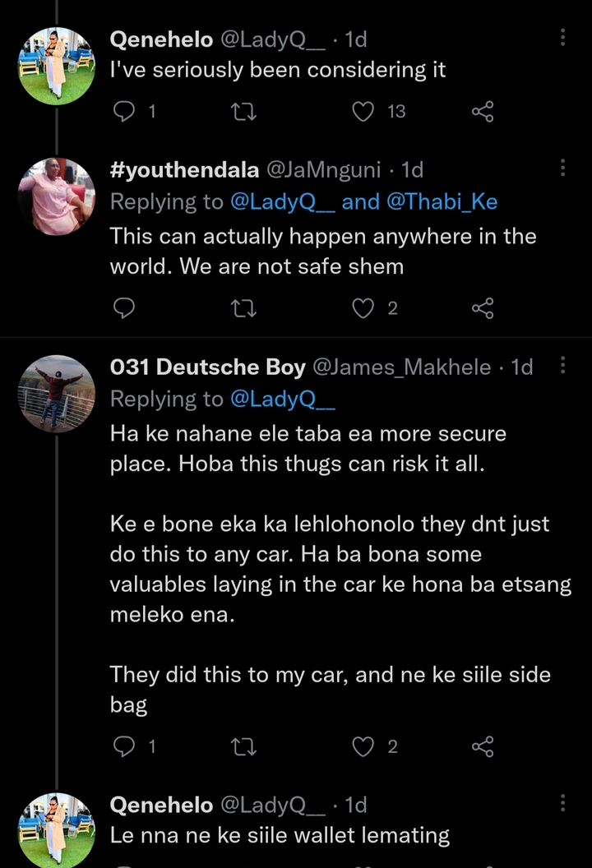This screenshot has width=592, height=868.
Task: Reply to Qenehelo's "seriously been considering it" tweet
Action: coord(123,110)
